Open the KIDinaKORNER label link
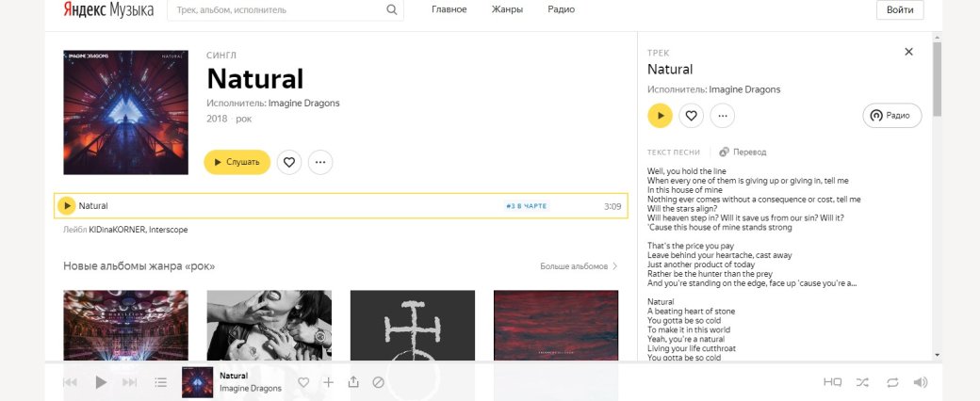This screenshot has width=980, height=401. (117, 230)
